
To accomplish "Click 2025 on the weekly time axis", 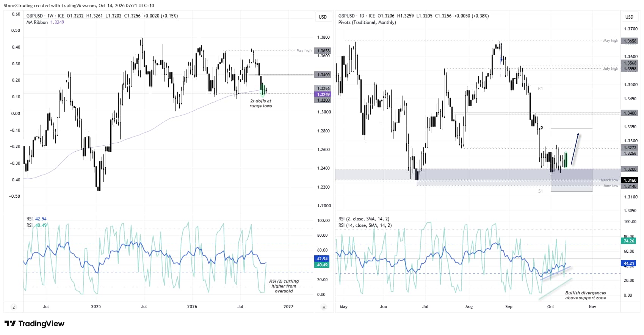I will pos(96,307).
